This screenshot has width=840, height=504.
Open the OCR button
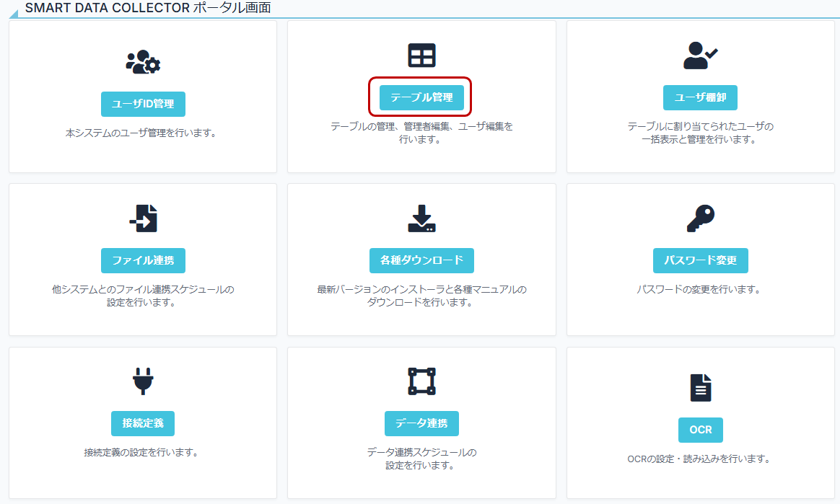click(700, 430)
